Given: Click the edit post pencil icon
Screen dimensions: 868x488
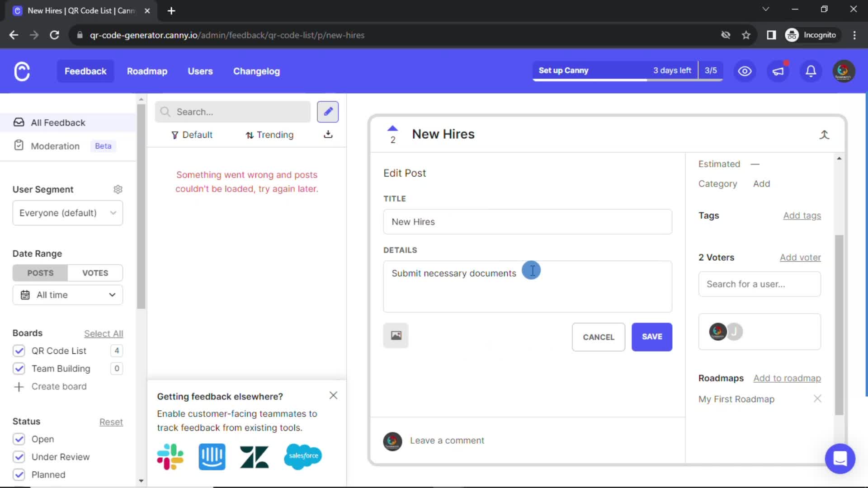Looking at the screenshot, I should 329,112.
